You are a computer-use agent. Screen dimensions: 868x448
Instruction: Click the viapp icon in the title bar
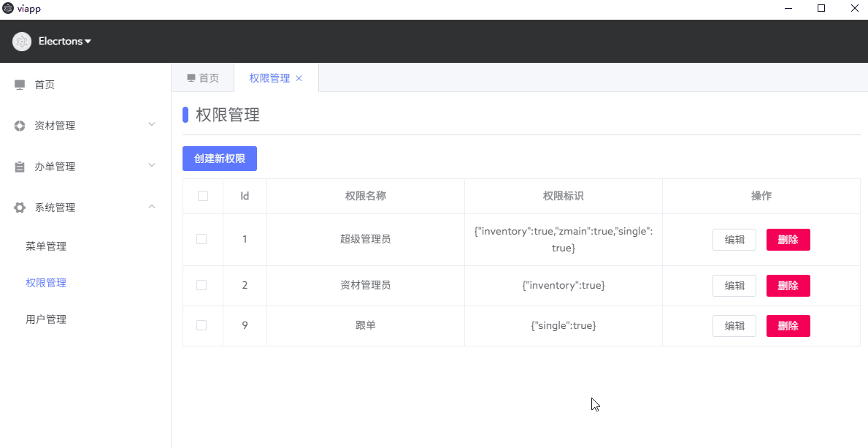(7, 8)
